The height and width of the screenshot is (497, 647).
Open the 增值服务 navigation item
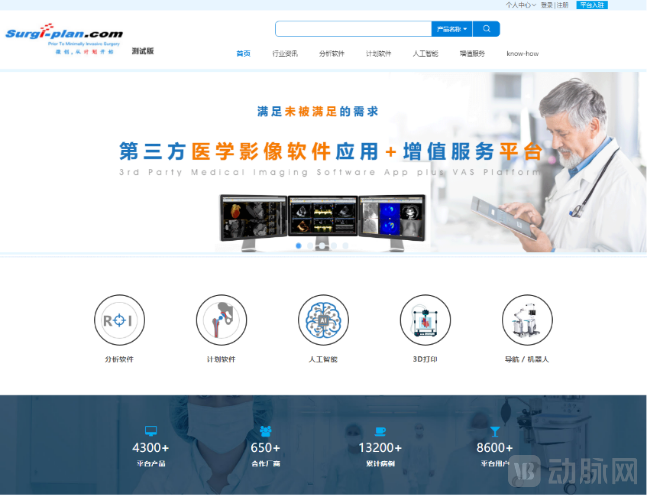click(472, 53)
